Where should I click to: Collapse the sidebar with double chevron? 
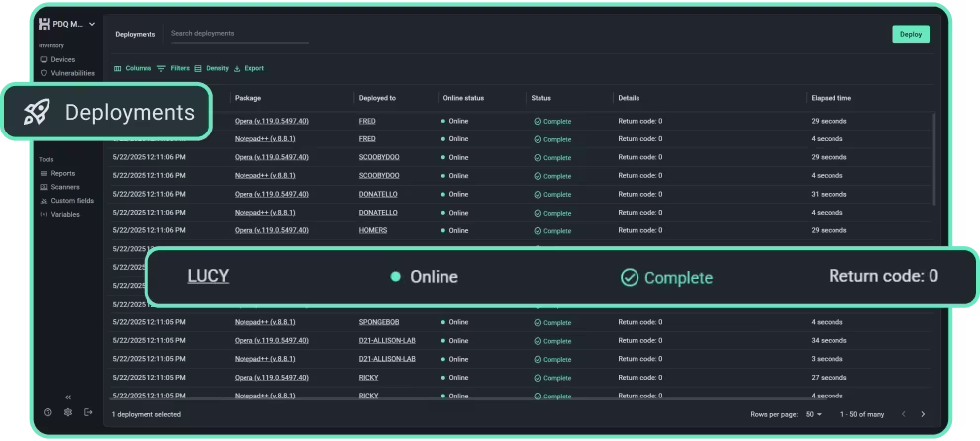[x=68, y=397]
